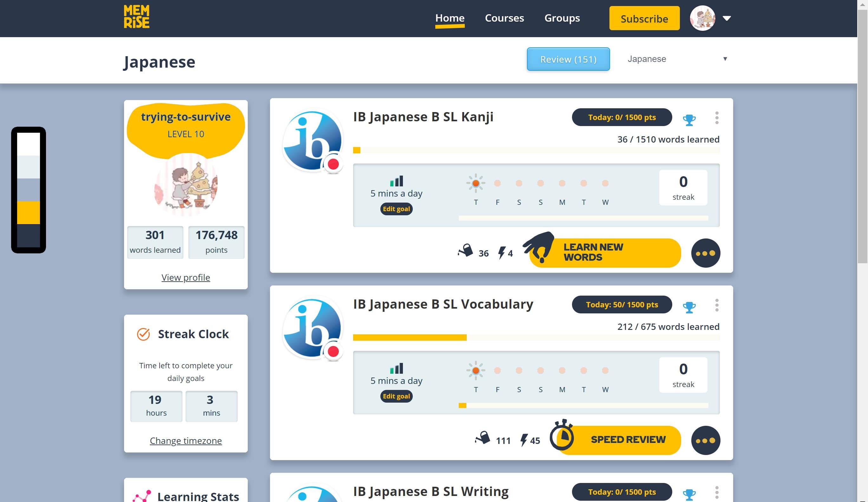Click the profile card avatar picture

point(186,185)
